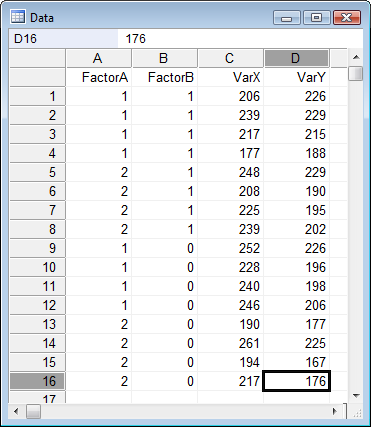371x427 pixels.
Task: Click the Data window grid icon
Action: point(18,17)
